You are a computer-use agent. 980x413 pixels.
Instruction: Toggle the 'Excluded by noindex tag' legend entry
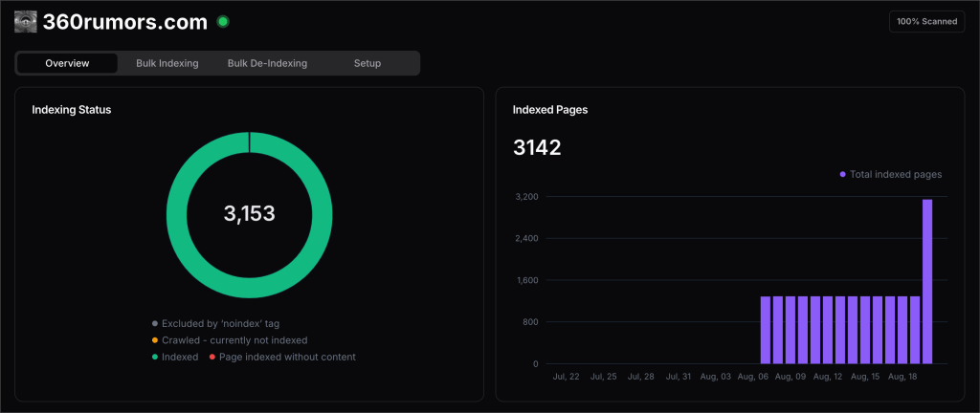pos(215,324)
